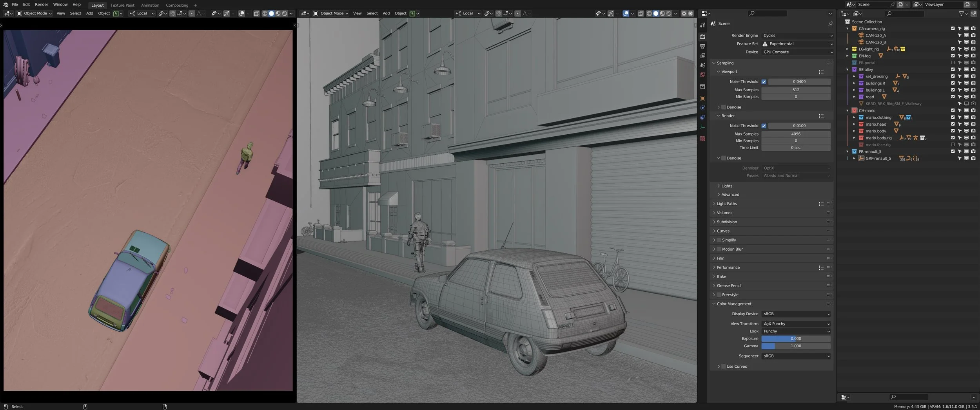Open the Tool settings tab icon

tap(702, 25)
